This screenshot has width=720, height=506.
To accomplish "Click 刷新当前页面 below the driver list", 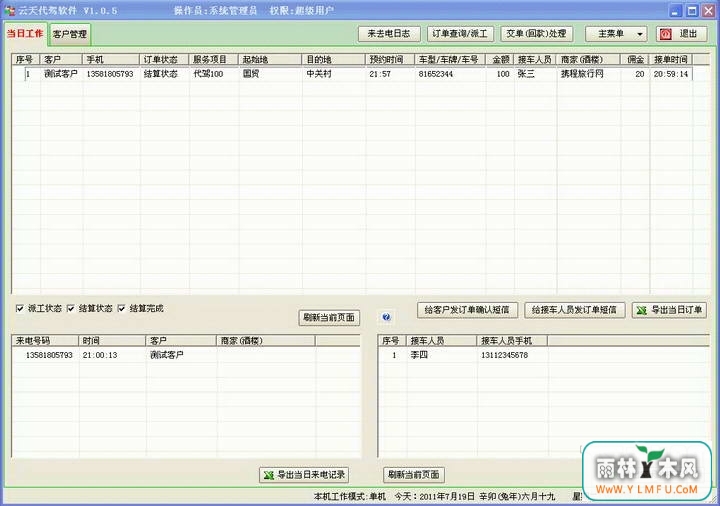I will tap(414, 475).
